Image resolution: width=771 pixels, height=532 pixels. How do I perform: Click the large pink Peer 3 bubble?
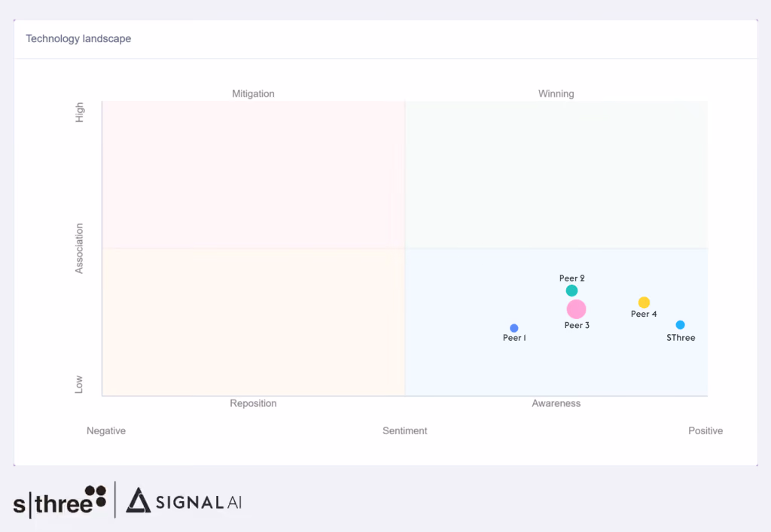point(576,309)
